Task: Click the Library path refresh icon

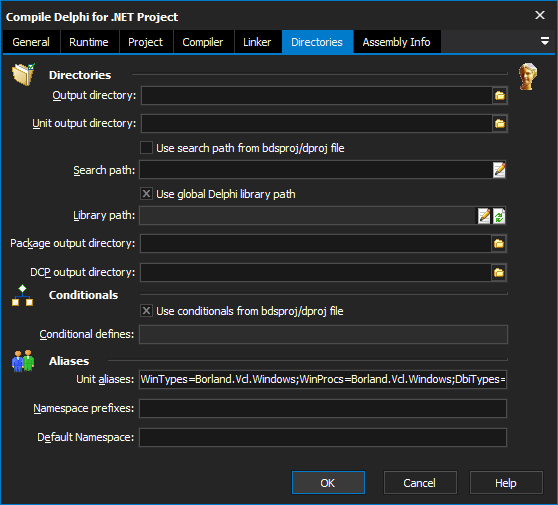Action: pyautogui.click(x=499, y=216)
